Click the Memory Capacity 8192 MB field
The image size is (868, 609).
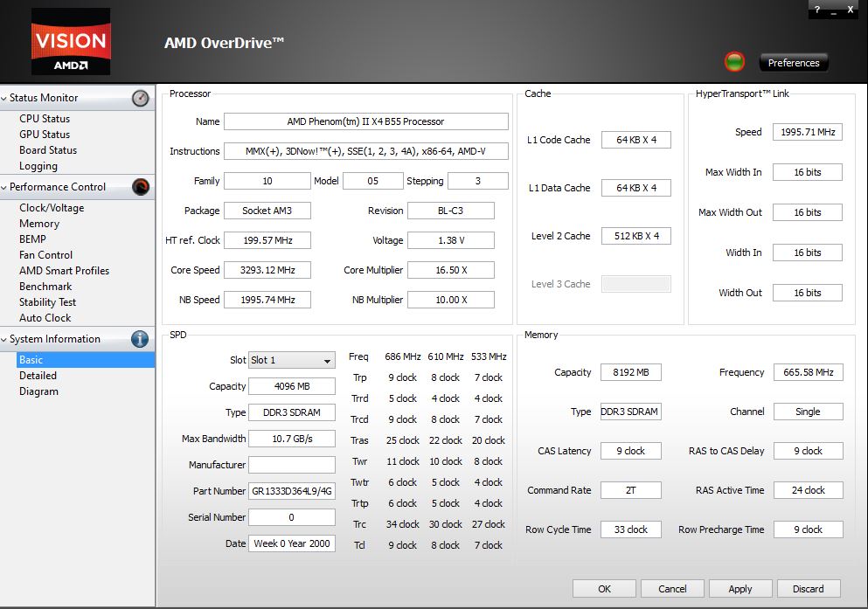point(630,372)
